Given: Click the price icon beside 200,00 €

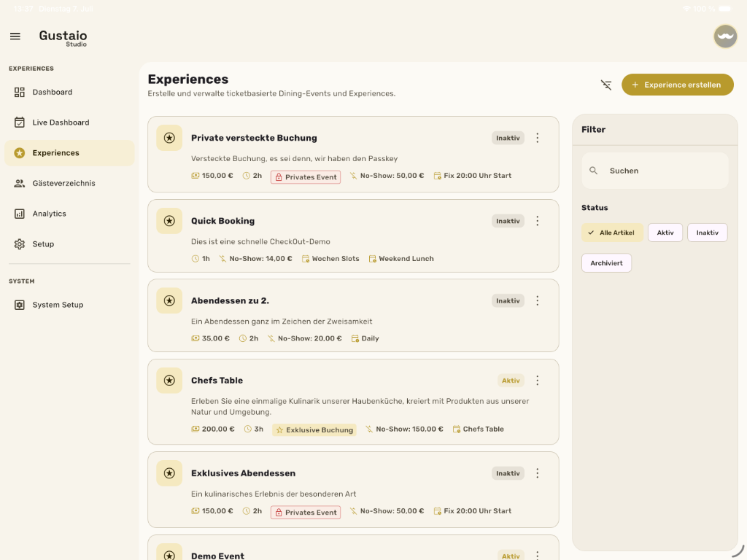Looking at the screenshot, I should click(196, 429).
